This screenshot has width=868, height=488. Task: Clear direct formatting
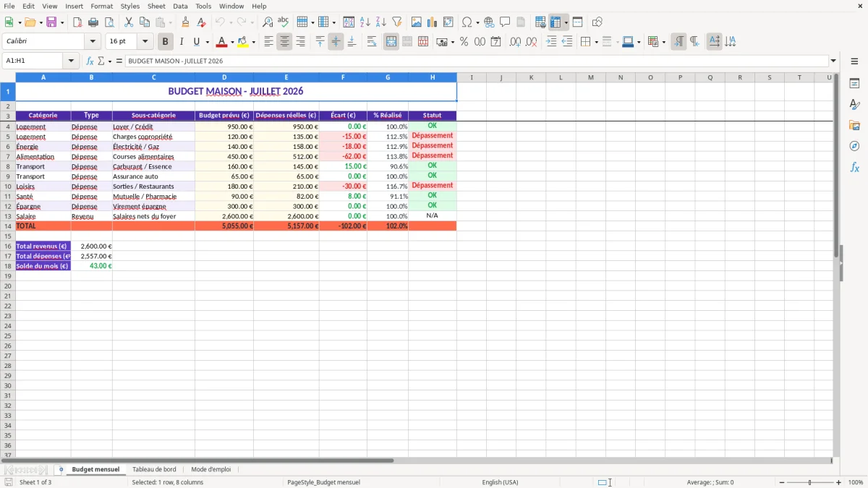tap(201, 22)
